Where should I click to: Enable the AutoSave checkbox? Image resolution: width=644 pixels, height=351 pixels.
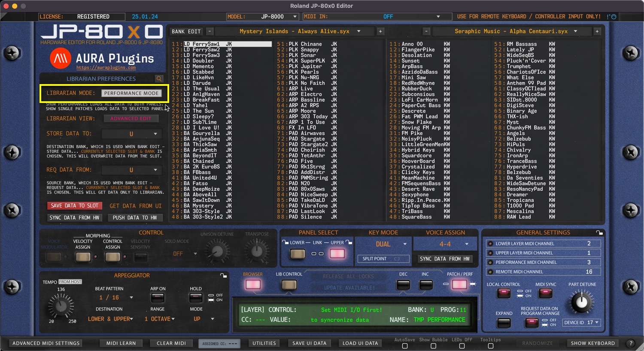[404, 346]
